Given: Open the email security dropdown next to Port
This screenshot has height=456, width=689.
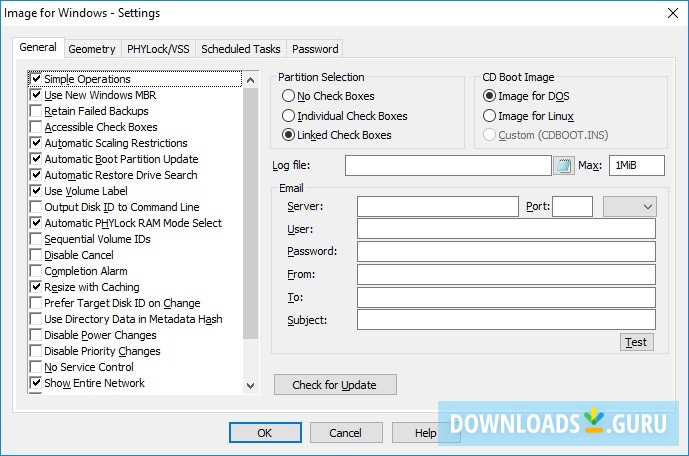Looking at the screenshot, I should coord(630,206).
